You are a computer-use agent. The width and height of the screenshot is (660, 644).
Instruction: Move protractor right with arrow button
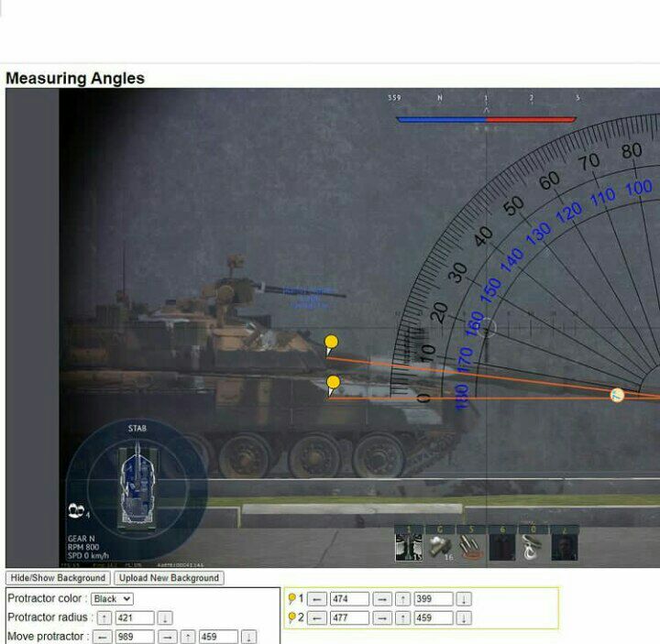168,637
